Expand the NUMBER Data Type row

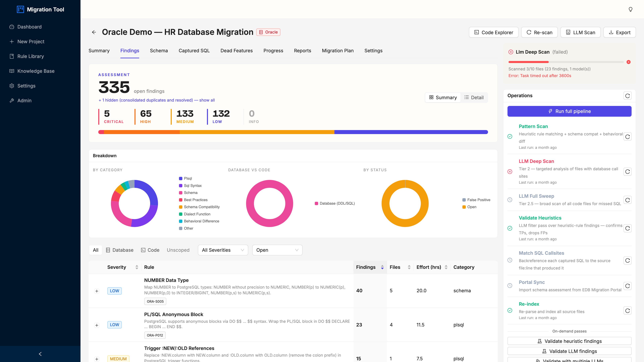(97, 291)
